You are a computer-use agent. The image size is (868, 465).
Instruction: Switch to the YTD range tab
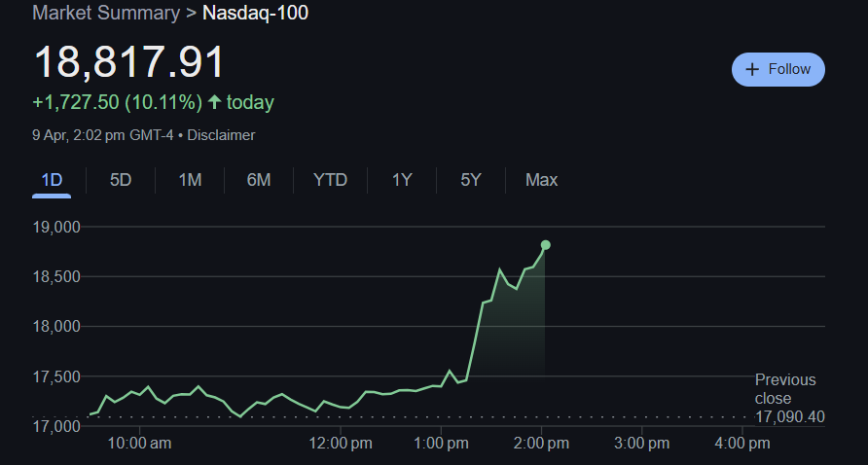coord(330,180)
